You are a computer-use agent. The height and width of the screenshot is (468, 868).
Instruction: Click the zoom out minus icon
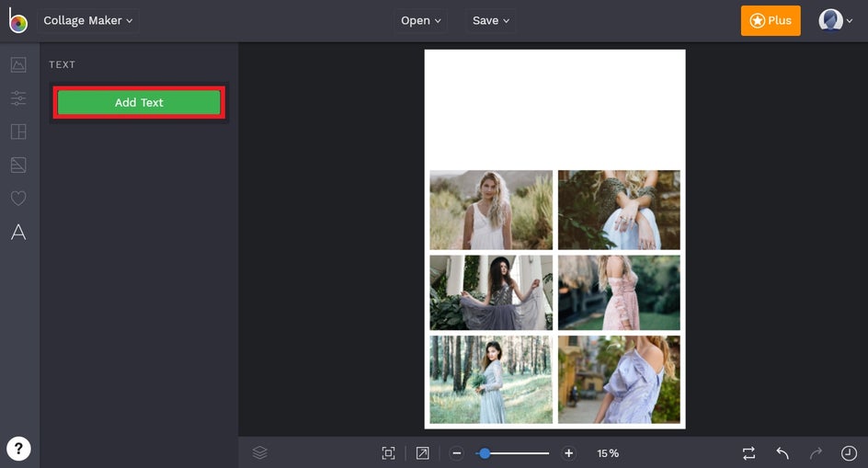coord(456,453)
